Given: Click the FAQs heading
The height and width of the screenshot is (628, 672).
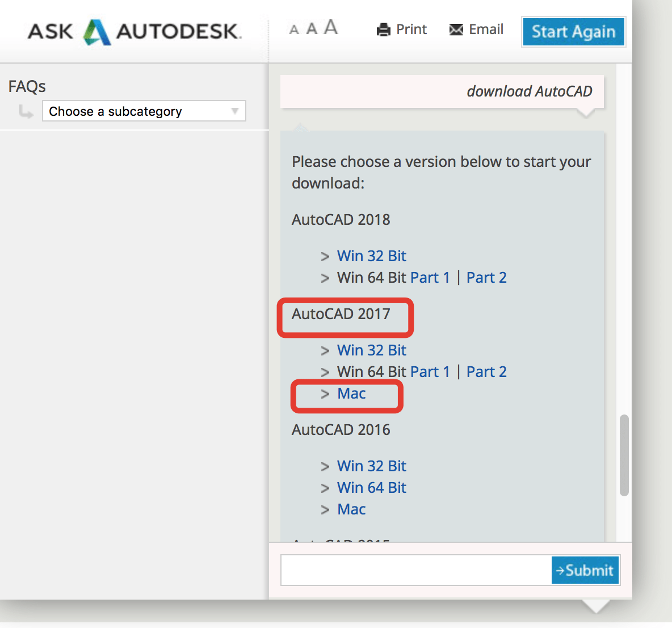Looking at the screenshot, I should [27, 86].
